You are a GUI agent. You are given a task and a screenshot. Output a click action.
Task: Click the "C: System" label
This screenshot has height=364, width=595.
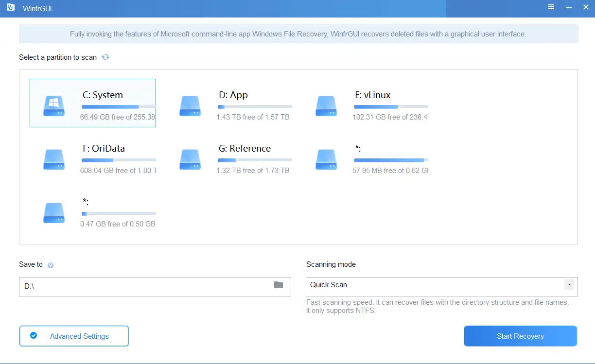[x=103, y=95]
